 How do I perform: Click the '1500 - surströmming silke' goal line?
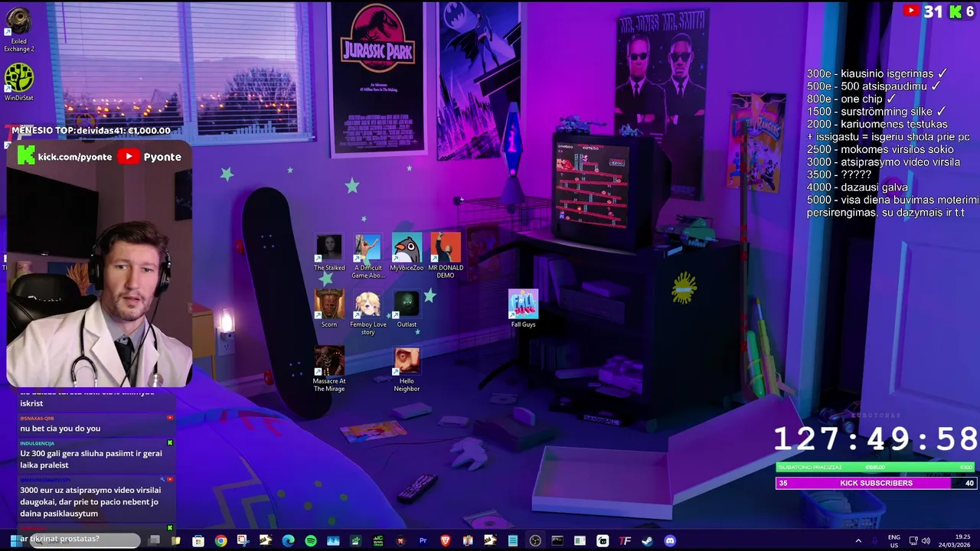click(x=876, y=112)
